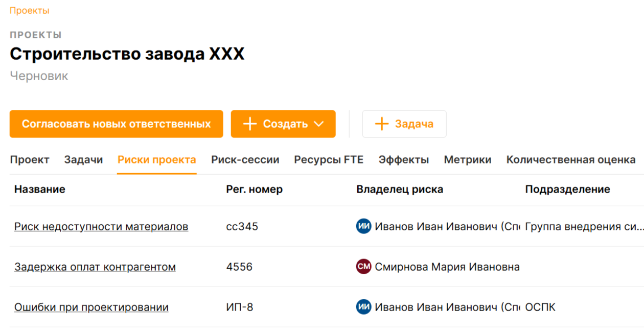
Task: Click the ИИ avatar in first risk row
Action: [x=363, y=226]
